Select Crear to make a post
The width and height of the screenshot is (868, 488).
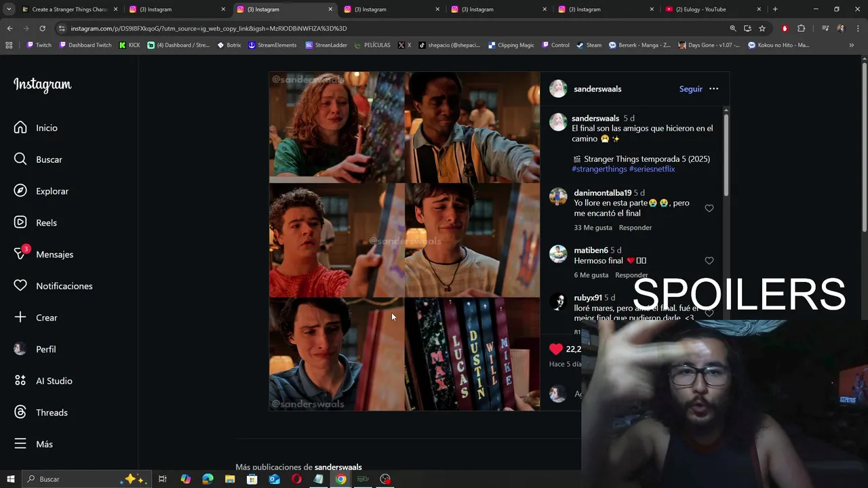click(x=35, y=317)
